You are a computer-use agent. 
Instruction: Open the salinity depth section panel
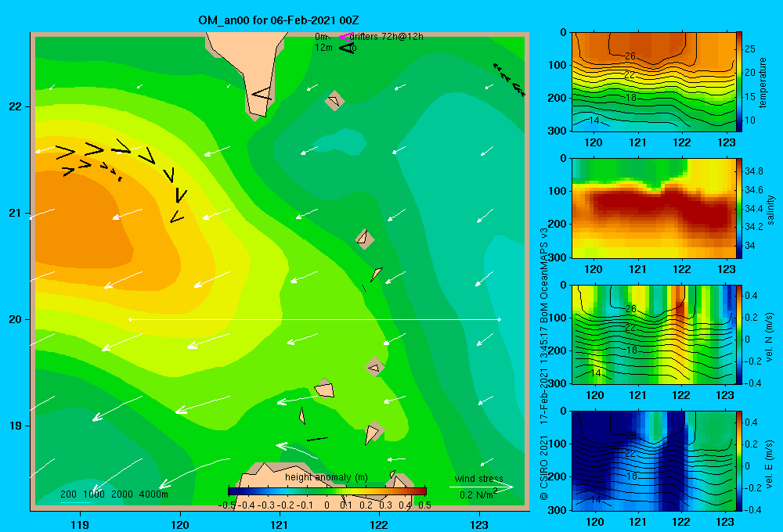(x=654, y=208)
